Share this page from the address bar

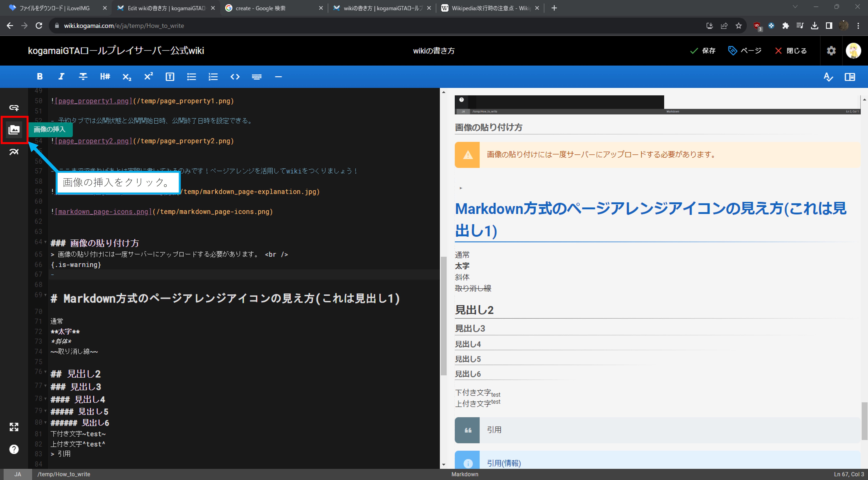tap(724, 26)
